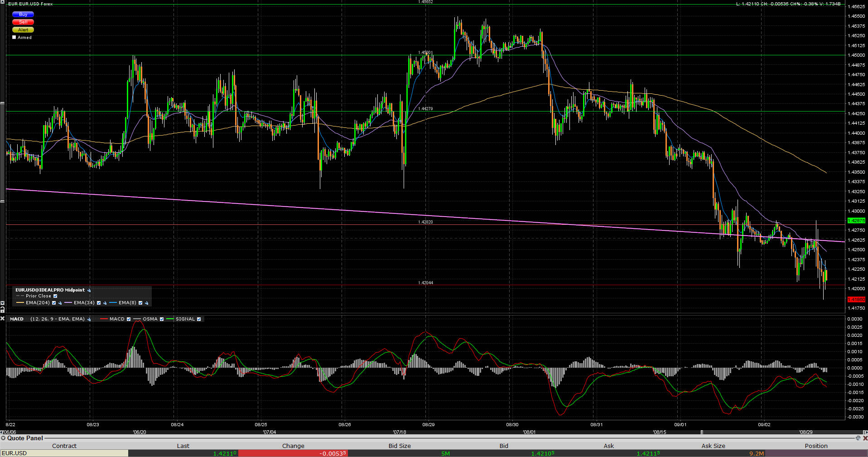Toggle EMA(34) visibility checkbox
The width and height of the screenshot is (868, 457).
pos(99,303)
